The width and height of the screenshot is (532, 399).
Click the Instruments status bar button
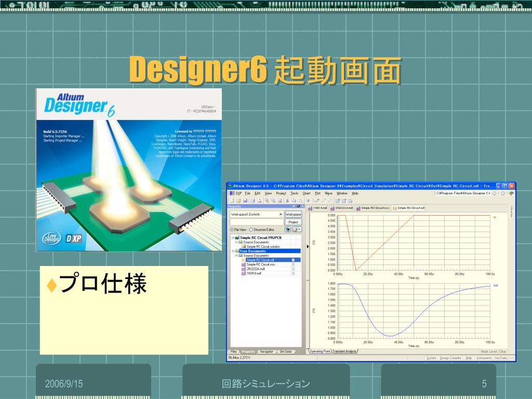[484, 358]
